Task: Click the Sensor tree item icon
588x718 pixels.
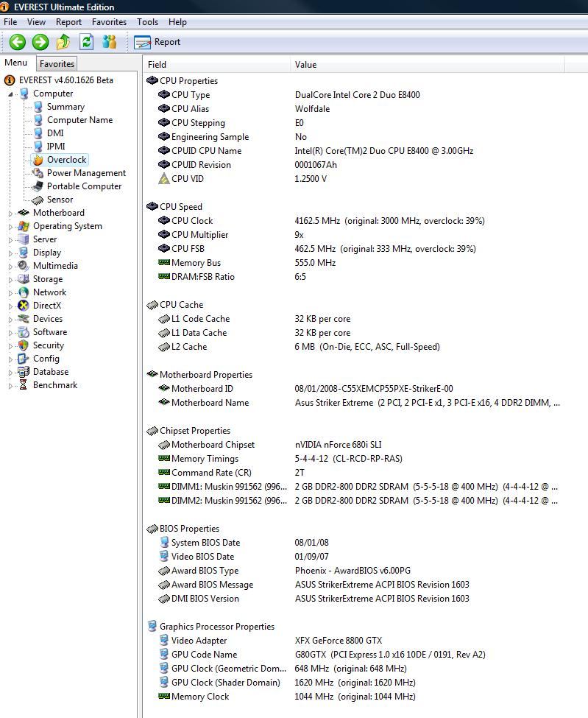Action: [x=38, y=200]
